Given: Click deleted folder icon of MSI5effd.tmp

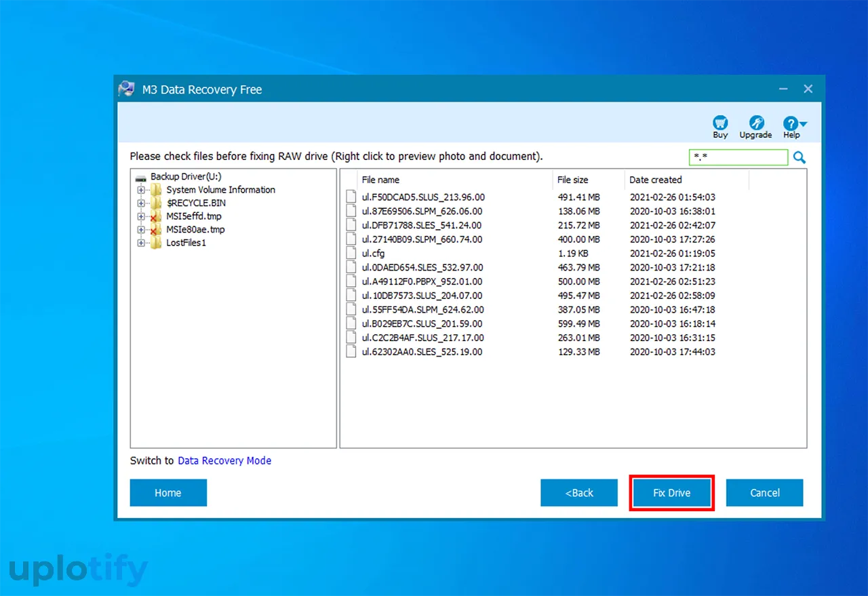Looking at the screenshot, I should click(x=155, y=216).
